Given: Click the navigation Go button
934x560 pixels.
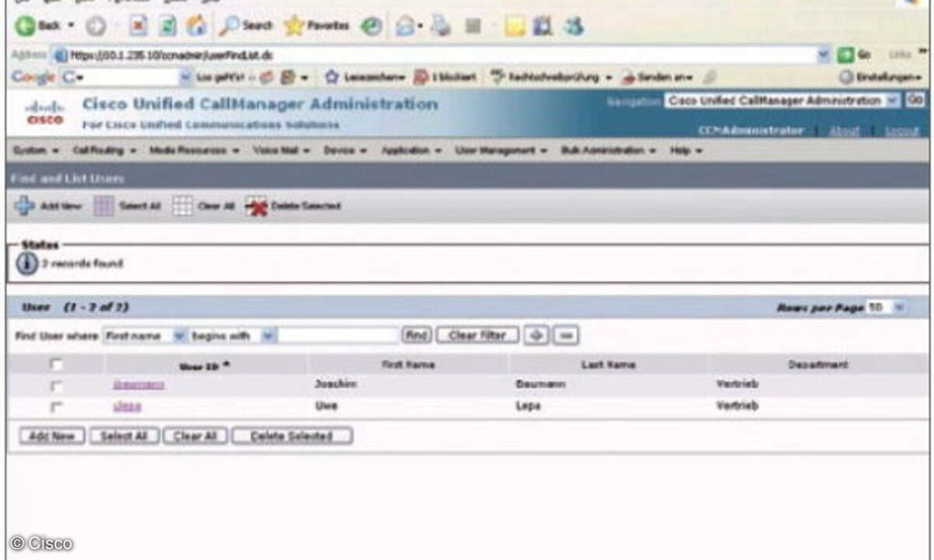Looking at the screenshot, I should [915, 100].
